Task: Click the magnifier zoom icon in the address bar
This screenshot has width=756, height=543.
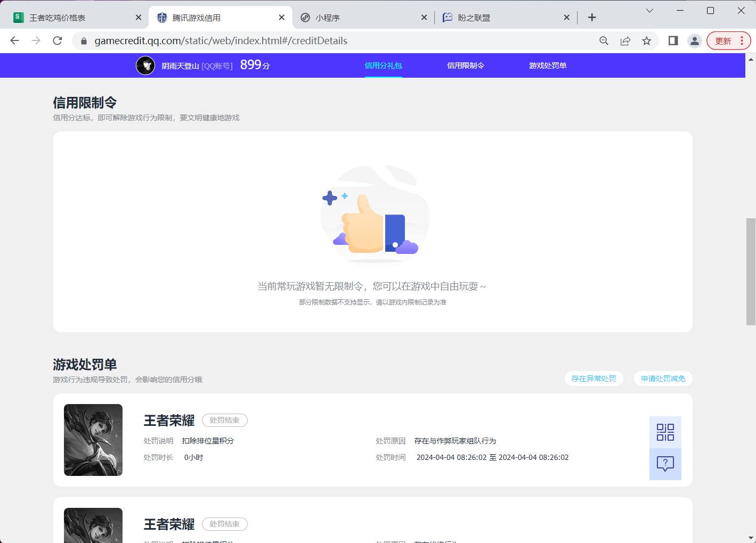Action: [x=604, y=40]
